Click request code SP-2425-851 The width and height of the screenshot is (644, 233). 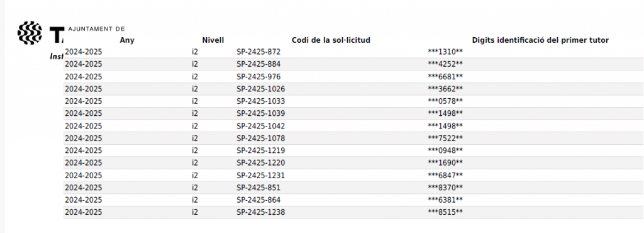click(258, 188)
